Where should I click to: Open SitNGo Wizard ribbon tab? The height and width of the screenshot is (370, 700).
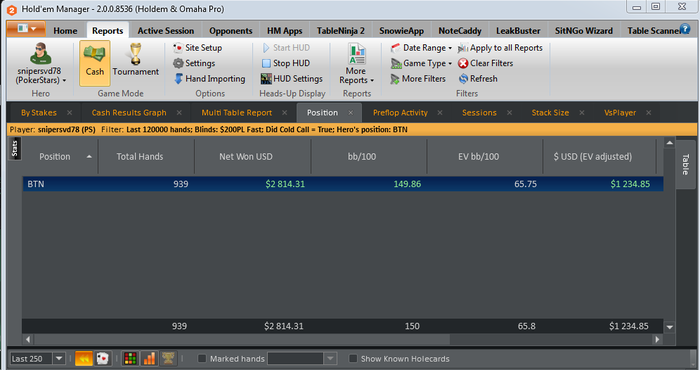pyautogui.click(x=584, y=31)
